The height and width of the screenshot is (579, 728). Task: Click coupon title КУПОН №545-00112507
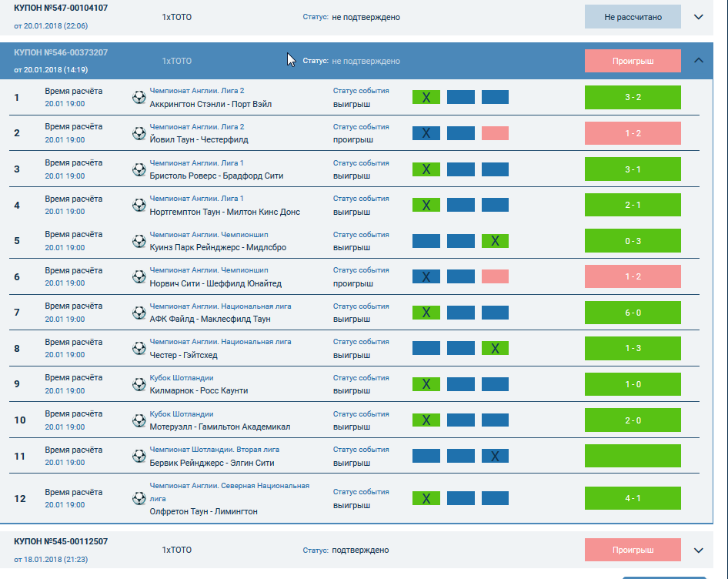(x=61, y=541)
